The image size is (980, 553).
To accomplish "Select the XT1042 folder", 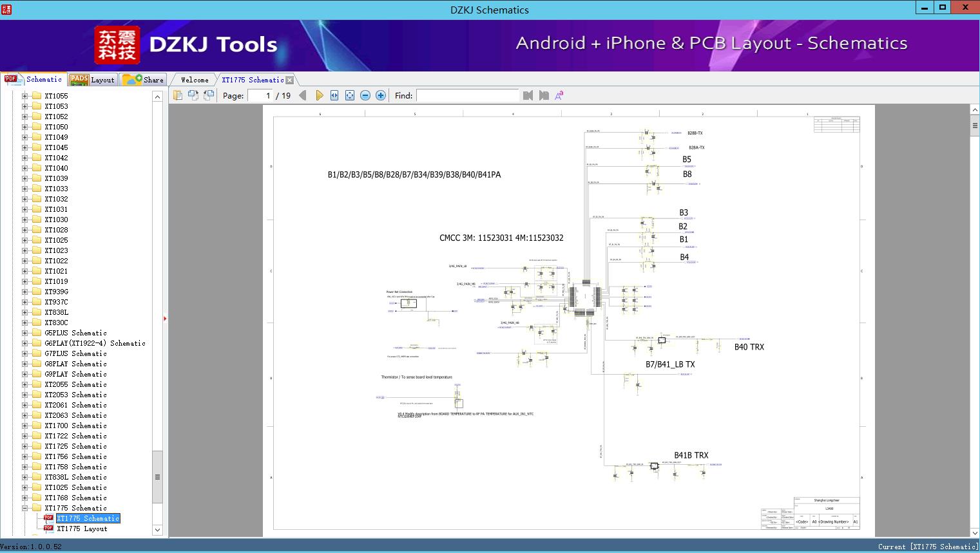I will pos(56,158).
